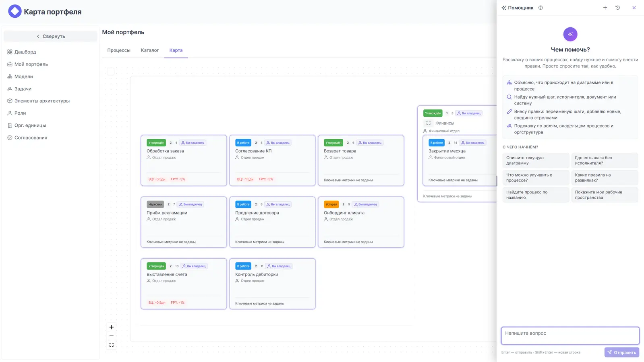Expand the Финансы group frame icon
The width and height of the screenshot is (644, 362).
[x=429, y=123]
